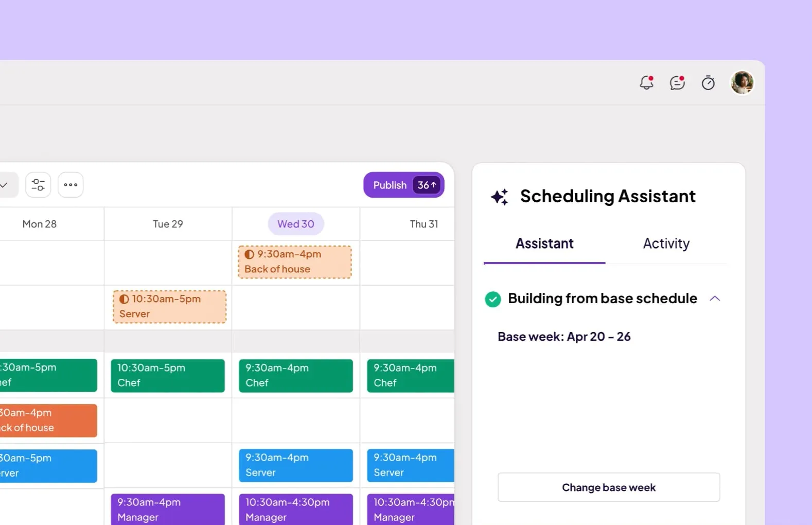Screen dimensions: 812x525
Task: Open Tuesday's 10:30am-5pm Chef shift
Action: pyautogui.click(x=168, y=376)
